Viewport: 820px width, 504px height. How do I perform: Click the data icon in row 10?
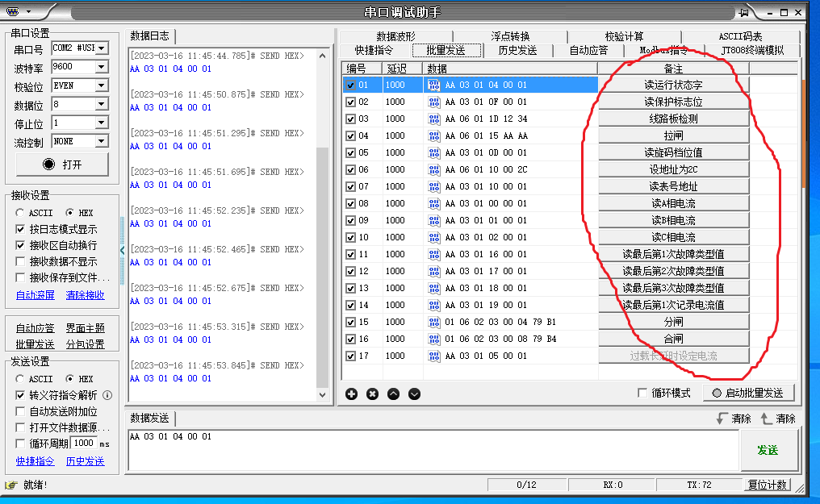coord(433,237)
